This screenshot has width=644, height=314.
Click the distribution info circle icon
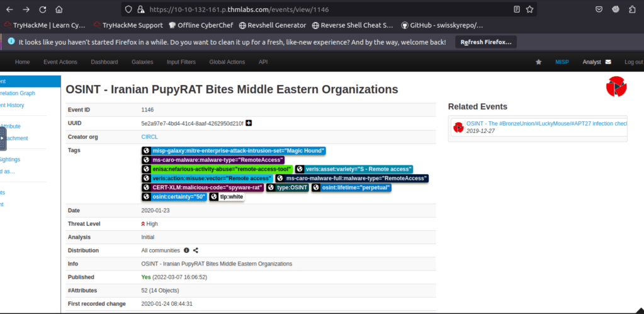coord(186,250)
